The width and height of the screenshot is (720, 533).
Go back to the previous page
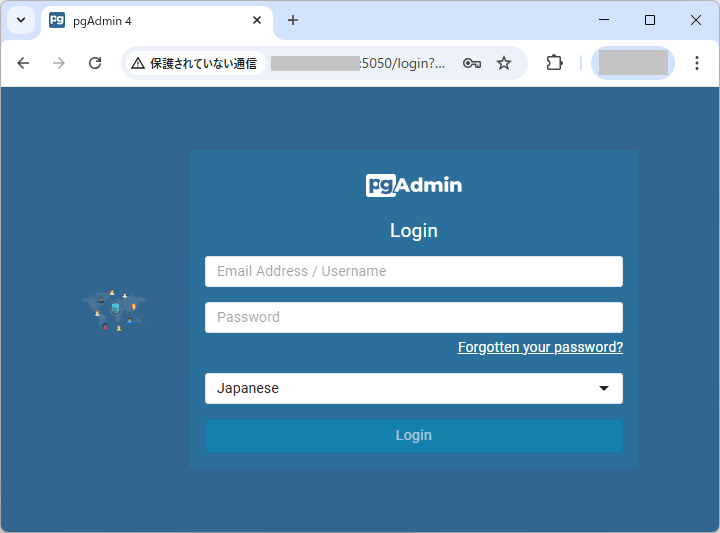23,63
